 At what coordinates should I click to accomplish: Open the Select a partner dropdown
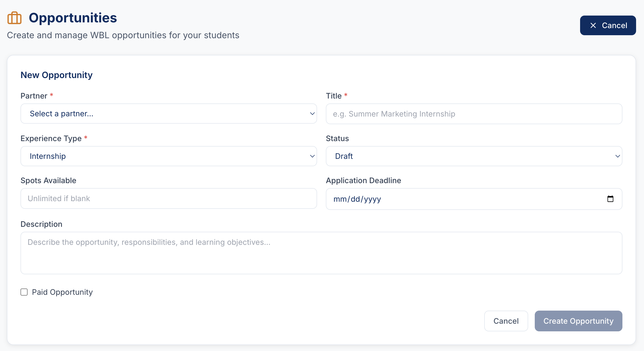tap(168, 114)
